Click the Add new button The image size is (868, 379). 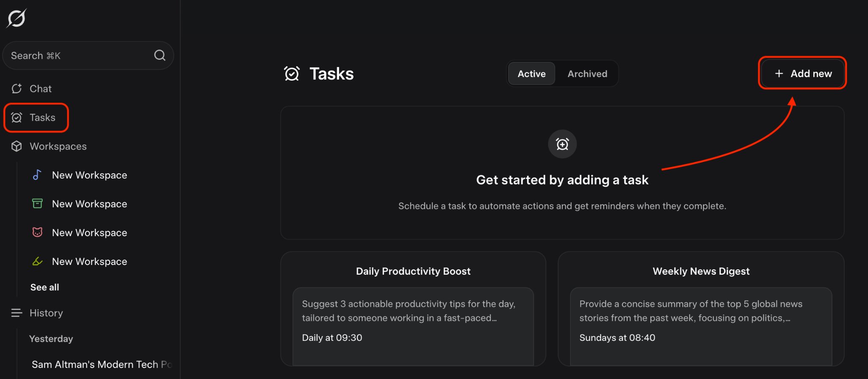coord(803,73)
